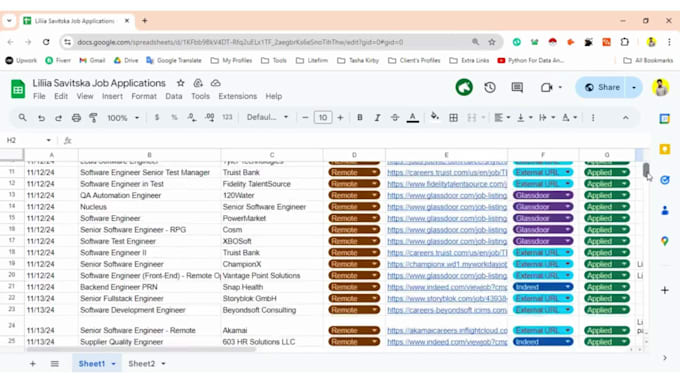Click the Search the menus magnifier icon
The height and width of the screenshot is (383, 680).
tap(22, 118)
